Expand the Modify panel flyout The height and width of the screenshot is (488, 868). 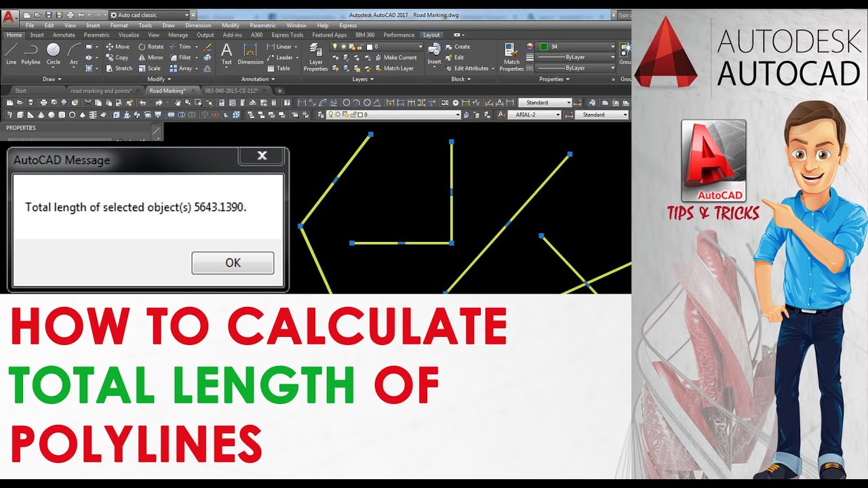click(158, 79)
